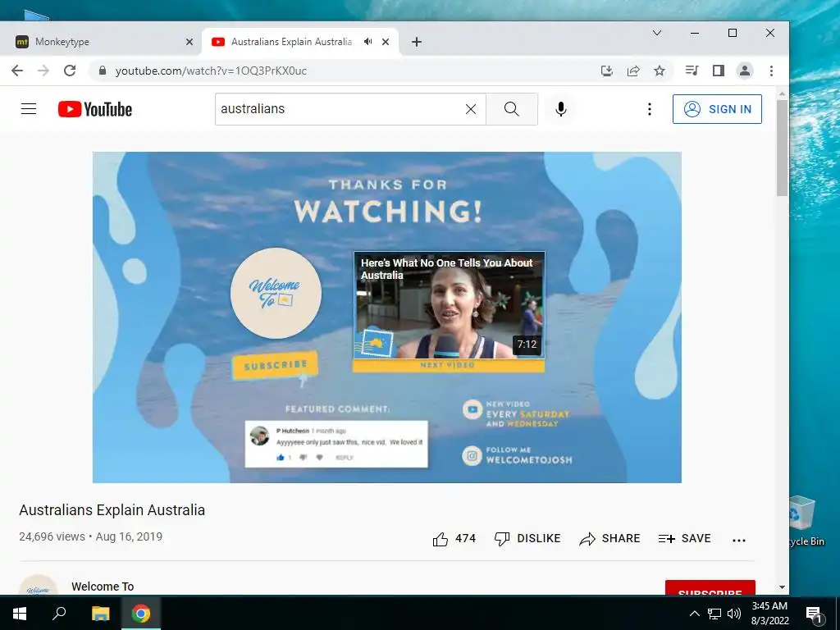Mute the tab using the speaker icon
Image resolution: width=840 pixels, height=630 pixels.
pyautogui.click(x=368, y=41)
